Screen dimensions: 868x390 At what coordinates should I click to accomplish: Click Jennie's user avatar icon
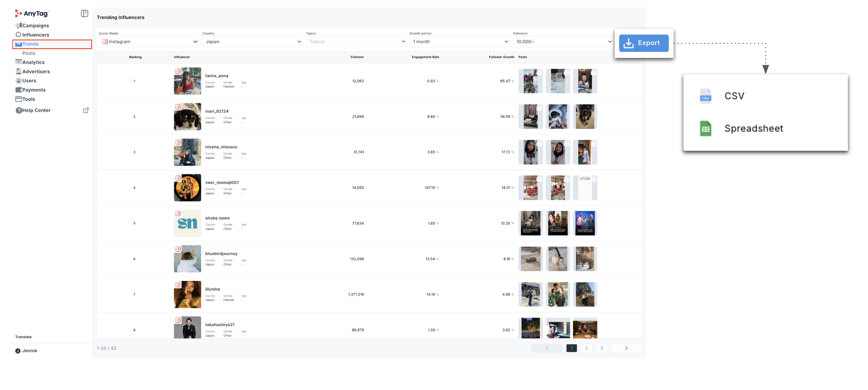point(18,351)
